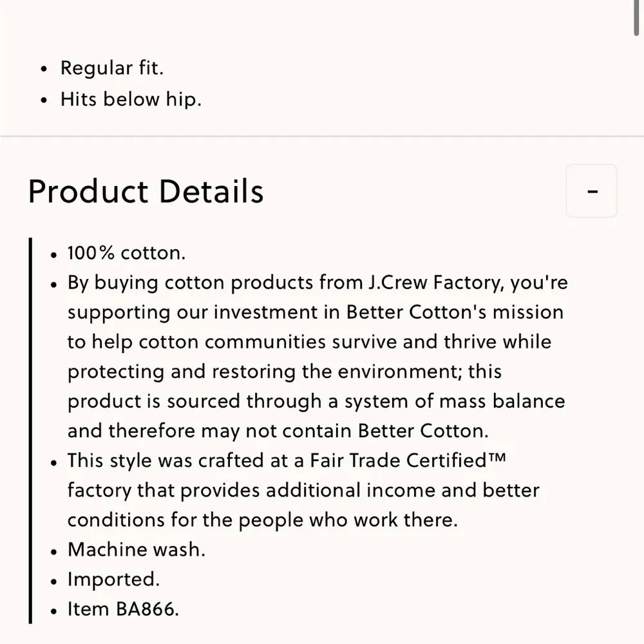Click the Product Details heading
Image resolution: width=644 pixels, height=644 pixels.
(146, 191)
